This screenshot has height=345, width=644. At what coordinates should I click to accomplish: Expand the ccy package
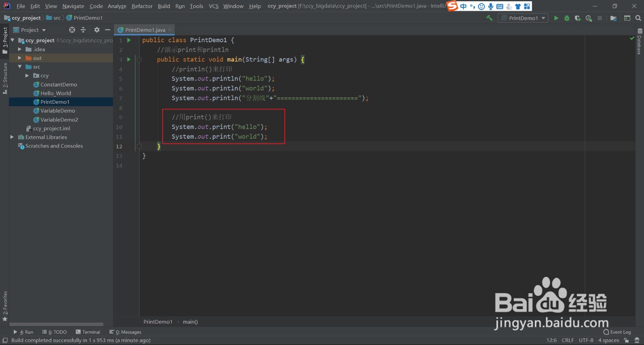tap(27, 76)
